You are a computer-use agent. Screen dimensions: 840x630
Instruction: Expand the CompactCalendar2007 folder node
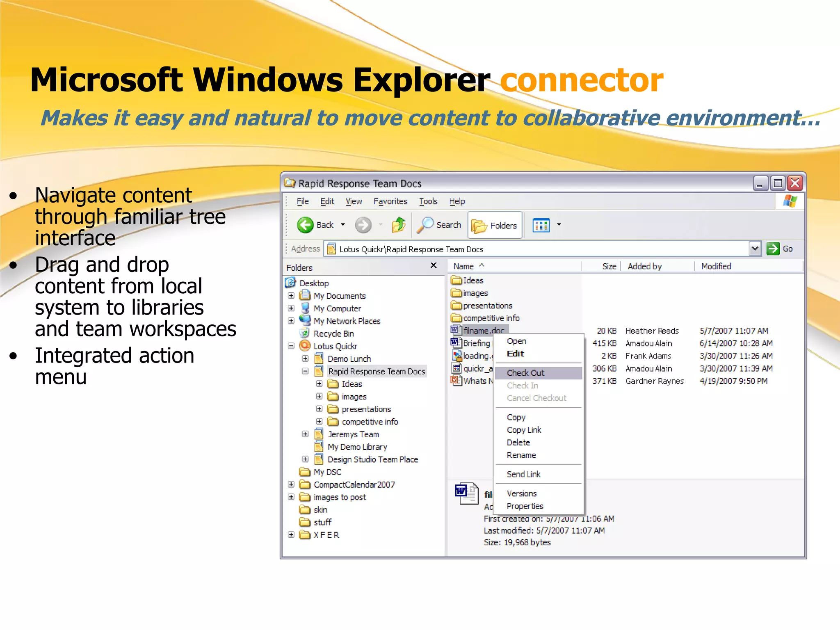coord(291,484)
